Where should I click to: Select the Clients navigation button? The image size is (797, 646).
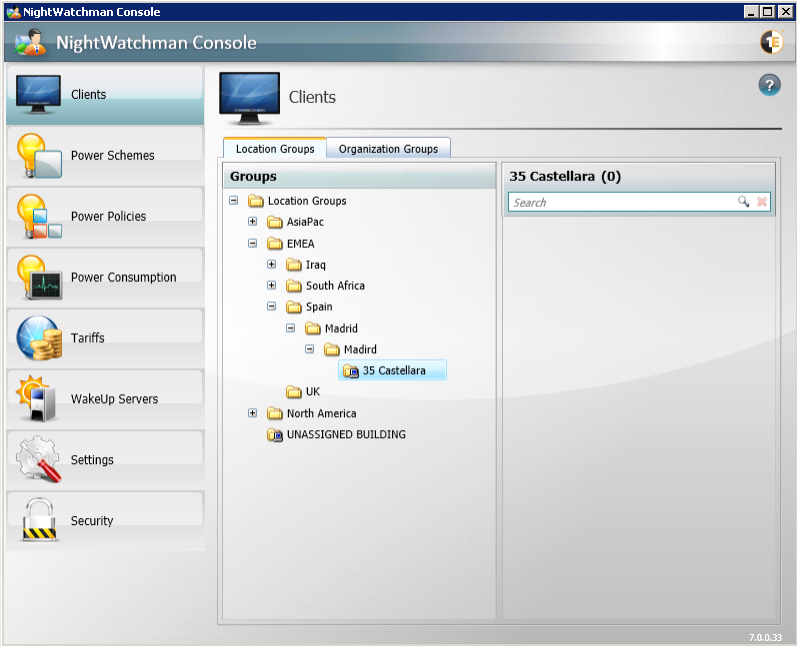104,95
